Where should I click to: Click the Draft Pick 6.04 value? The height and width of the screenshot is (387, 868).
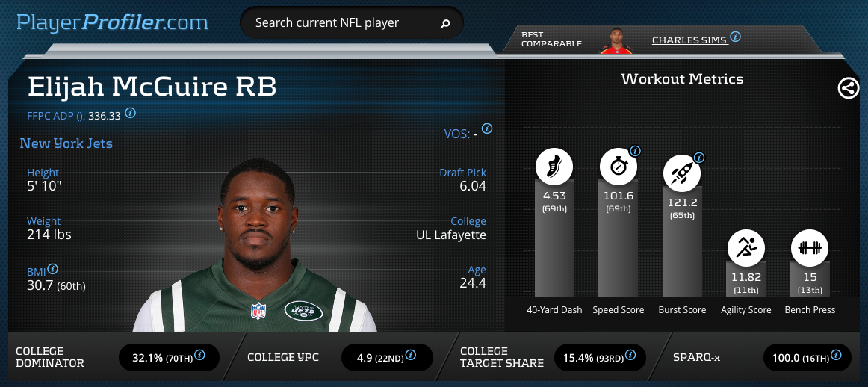tap(473, 186)
